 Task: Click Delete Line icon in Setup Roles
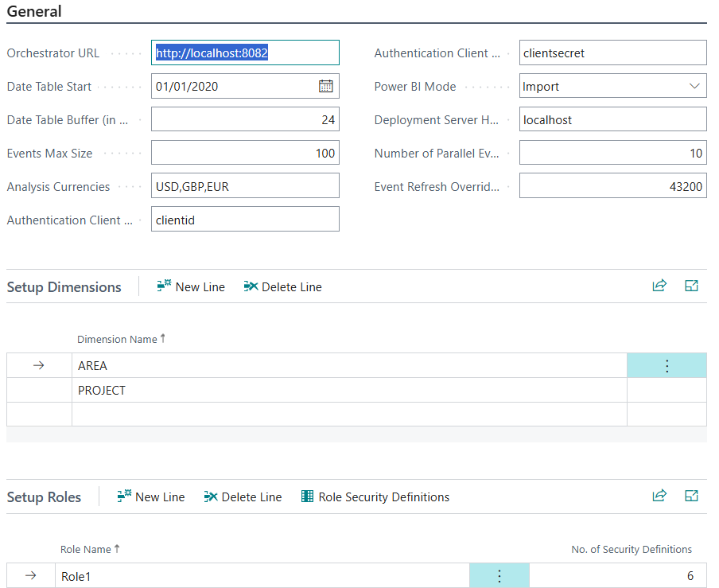[x=211, y=496]
